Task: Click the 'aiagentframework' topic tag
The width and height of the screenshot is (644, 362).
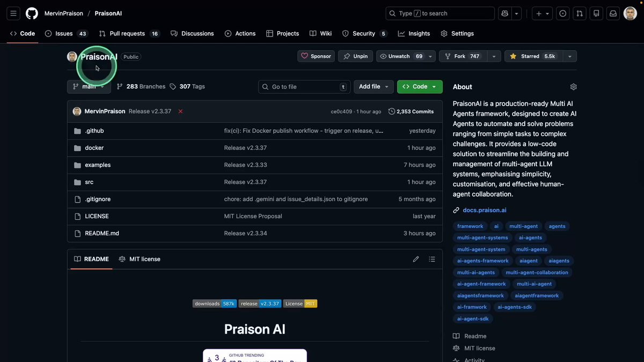Action: [x=537, y=295]
